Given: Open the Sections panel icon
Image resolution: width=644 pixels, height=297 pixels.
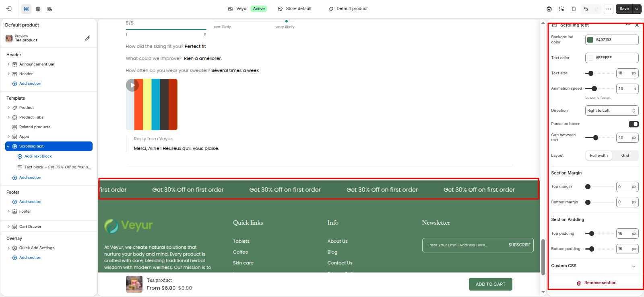Looking at the screenshot, I should [x=26, y=9].
